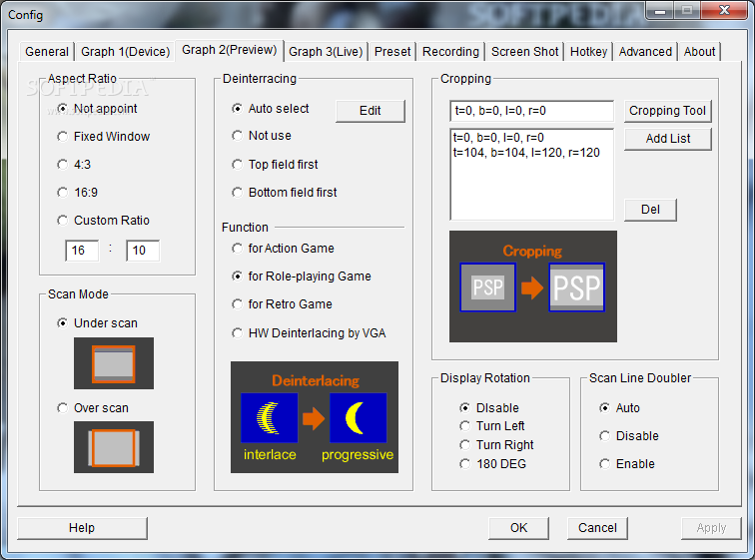Screen dimensions: 755x560
Task: Click the Del button
Action: click(650, 210)
